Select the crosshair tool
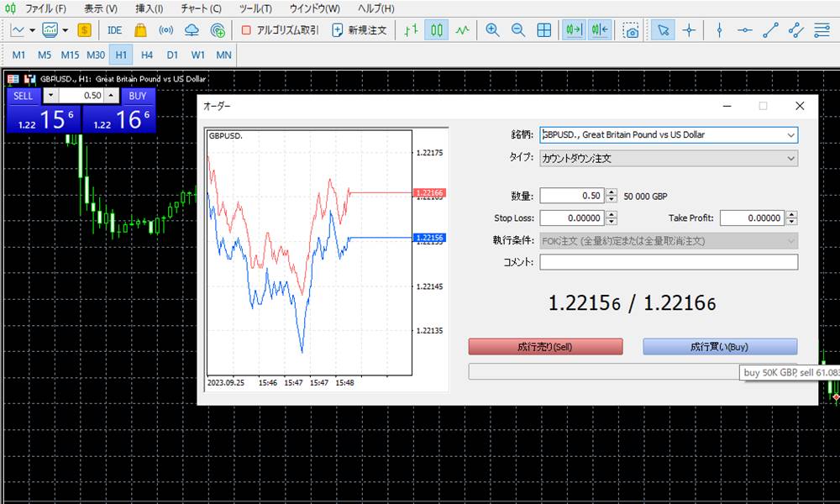This screenshot has height=504, width=840. point(689,30)
